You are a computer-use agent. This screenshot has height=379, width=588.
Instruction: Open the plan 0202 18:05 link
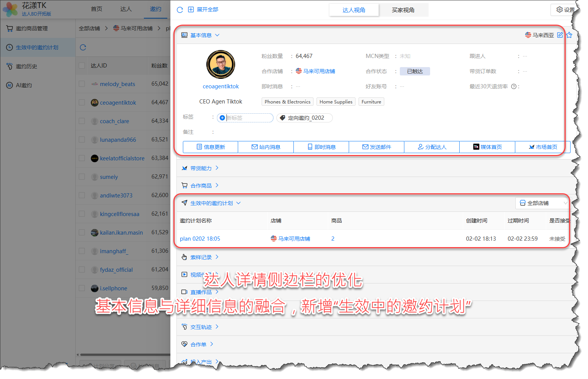point(200,239)
